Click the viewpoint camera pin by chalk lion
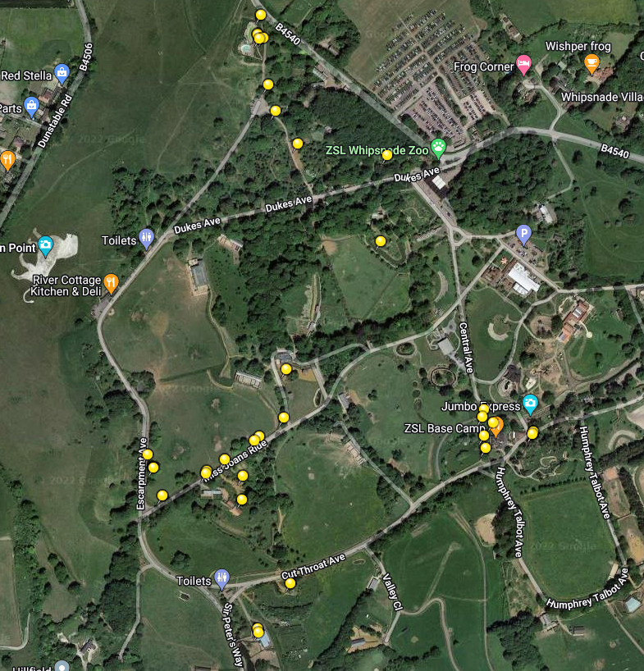 45,246
